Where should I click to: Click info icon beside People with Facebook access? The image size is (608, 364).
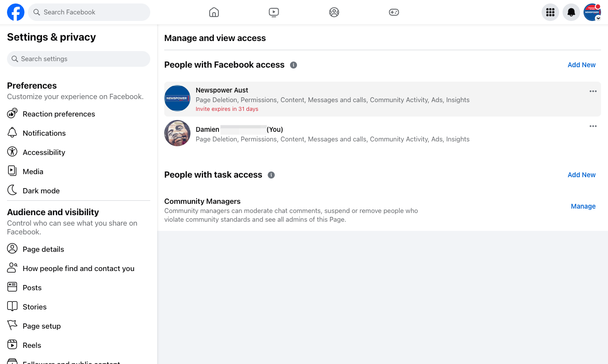click(x=294, y=65)
